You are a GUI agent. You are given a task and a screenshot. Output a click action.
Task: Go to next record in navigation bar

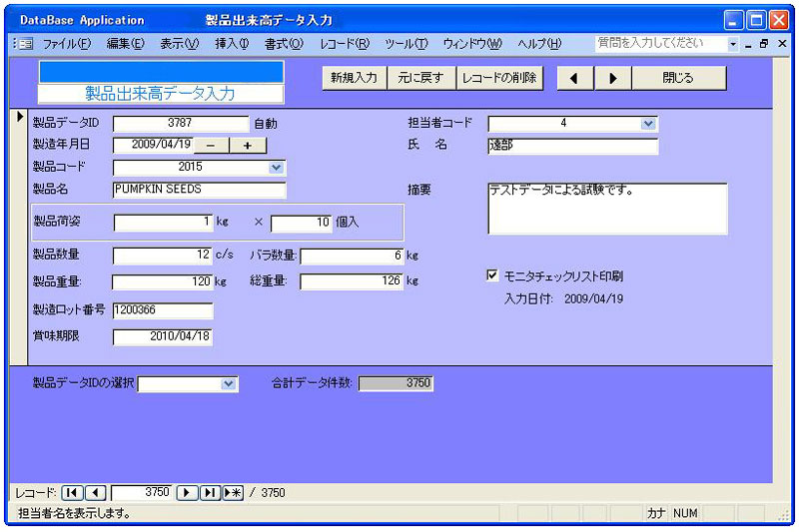coord(187,492)
